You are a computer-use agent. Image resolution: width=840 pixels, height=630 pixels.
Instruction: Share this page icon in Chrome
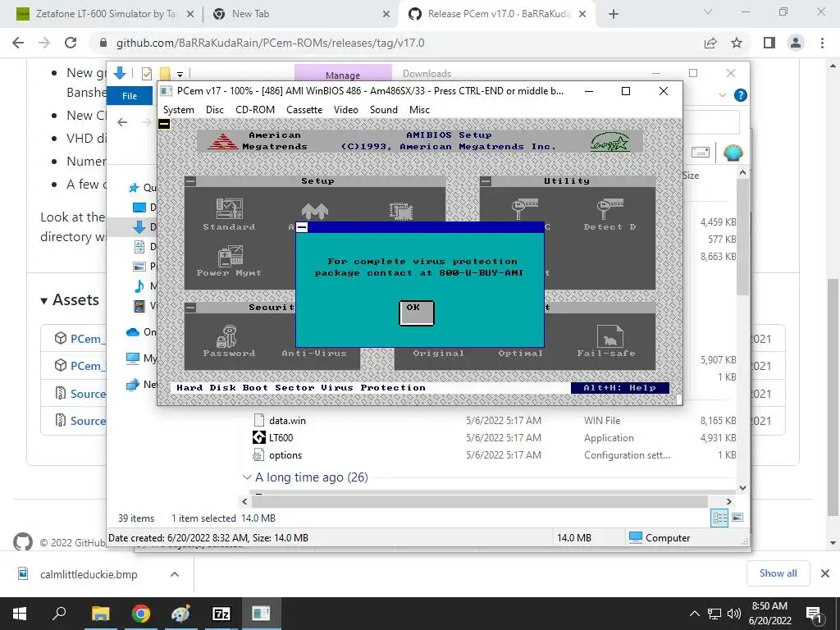click(x=710, y=43)
